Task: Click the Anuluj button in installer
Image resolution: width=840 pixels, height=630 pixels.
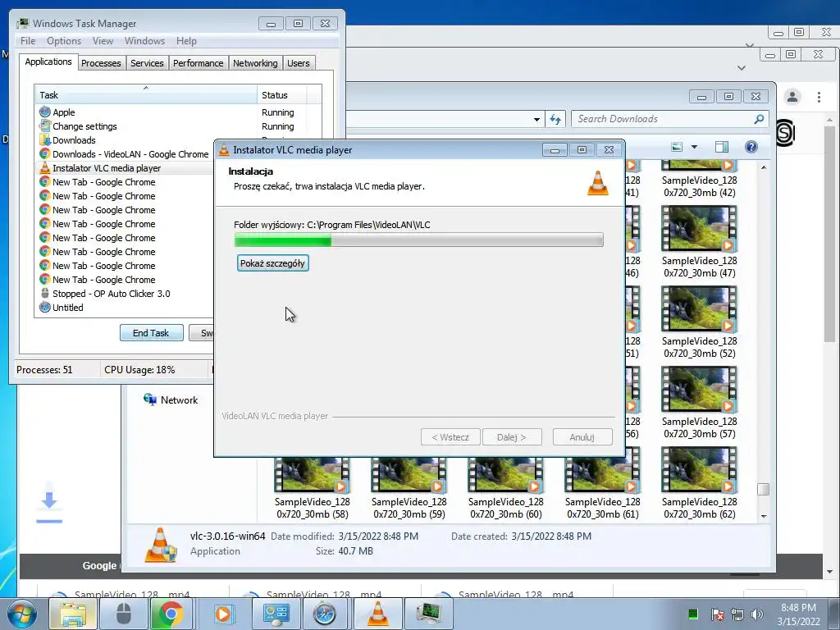Action: [x=582, y=437]
